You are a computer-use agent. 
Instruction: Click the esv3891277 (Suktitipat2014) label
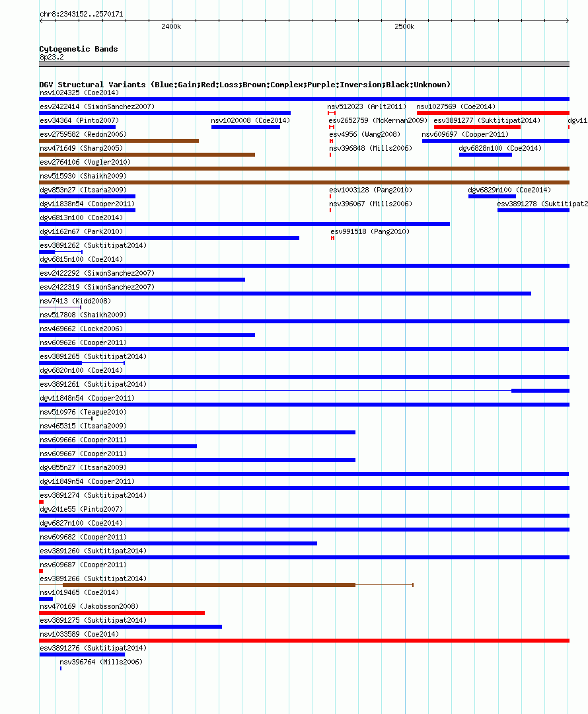487,121
